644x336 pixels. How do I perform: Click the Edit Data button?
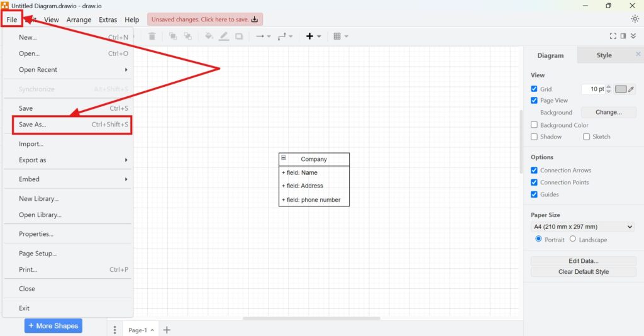[583, 260]
